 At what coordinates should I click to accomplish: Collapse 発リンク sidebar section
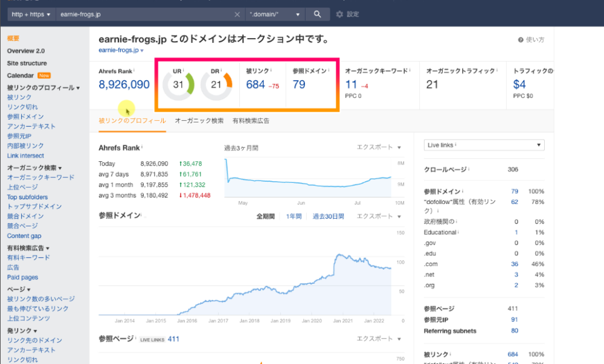coord(22,331)
